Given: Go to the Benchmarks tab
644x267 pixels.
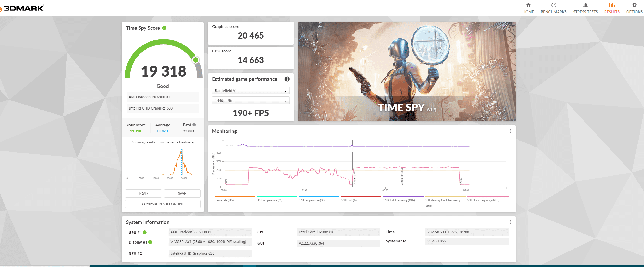Looking at the screenshot, I should [x=554, y=8].
